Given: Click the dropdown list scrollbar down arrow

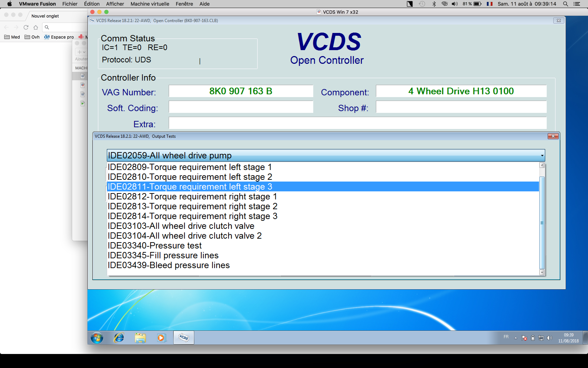Looking at the screenshot, I should coord(542,272).
